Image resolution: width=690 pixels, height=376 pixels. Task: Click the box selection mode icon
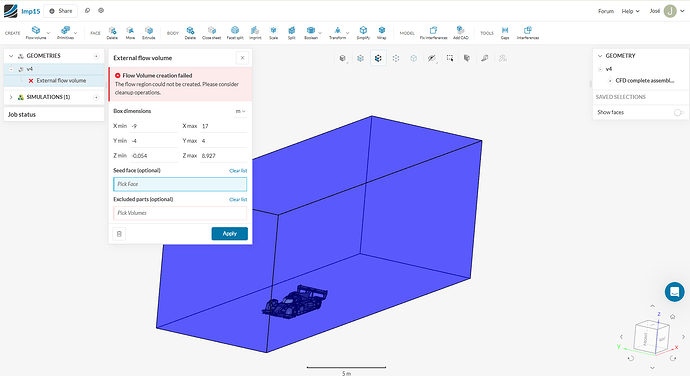point(449,58)
